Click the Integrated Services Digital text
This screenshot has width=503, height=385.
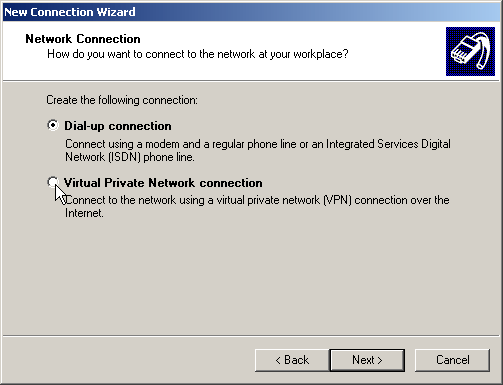tap(388, 144)
